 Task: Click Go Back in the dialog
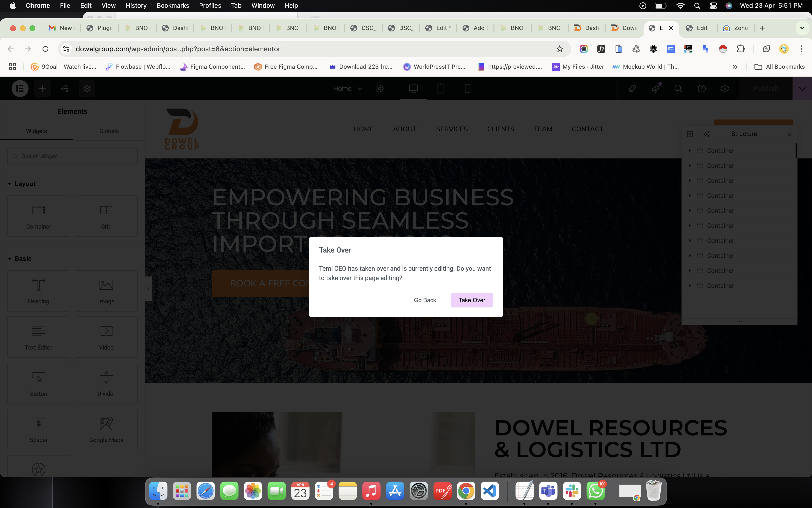425,300
